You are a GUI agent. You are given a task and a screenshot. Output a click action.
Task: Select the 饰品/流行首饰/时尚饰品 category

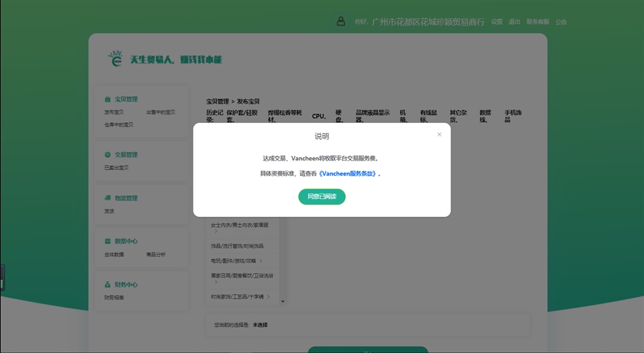click(242, 246)
